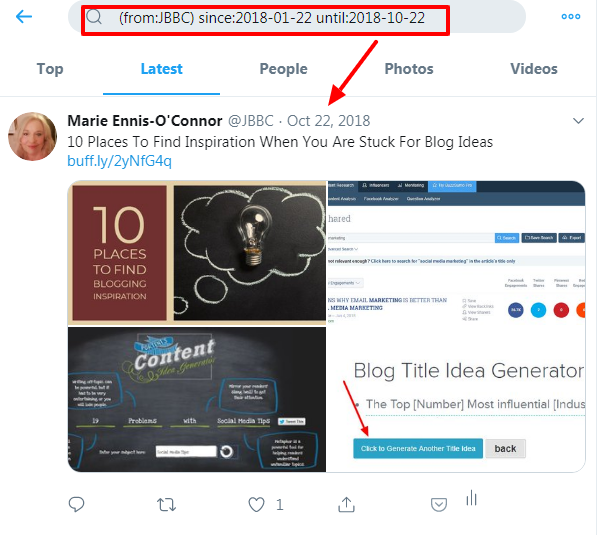Add tweet to Pocket via the pocket icon
Screen dimensions: 603x535
coord(439,504)
